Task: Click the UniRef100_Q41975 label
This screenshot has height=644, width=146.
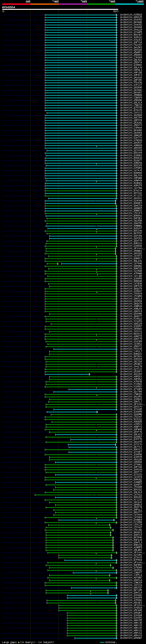Action: coord(131,442)
